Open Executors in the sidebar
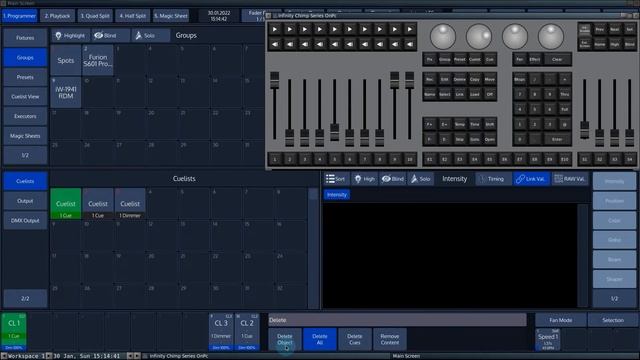 [25, 116]
